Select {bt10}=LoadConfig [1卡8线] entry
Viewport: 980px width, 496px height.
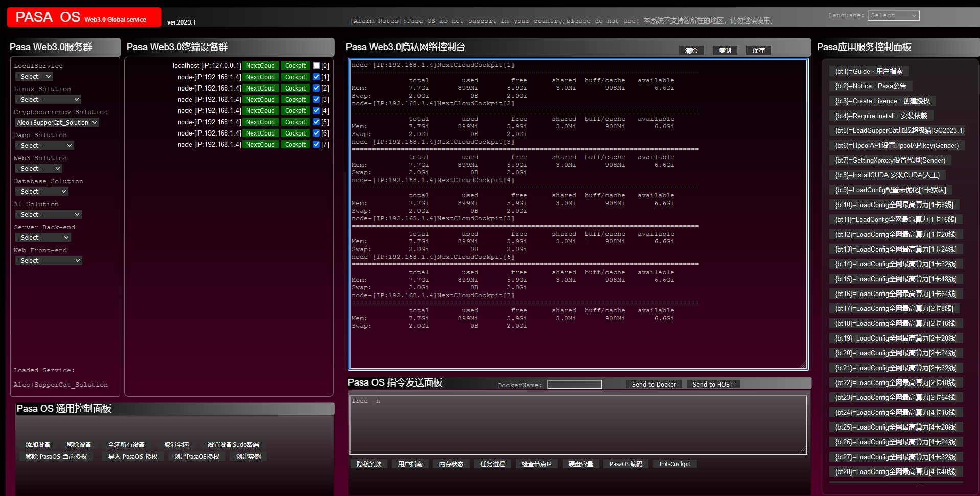point(894,205)
